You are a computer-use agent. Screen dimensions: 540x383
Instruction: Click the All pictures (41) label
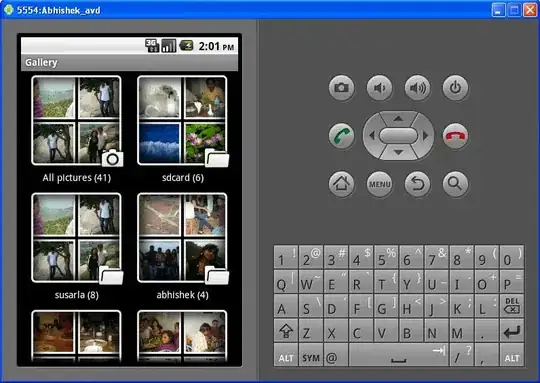pyautogui.click(x=76, y=178)
